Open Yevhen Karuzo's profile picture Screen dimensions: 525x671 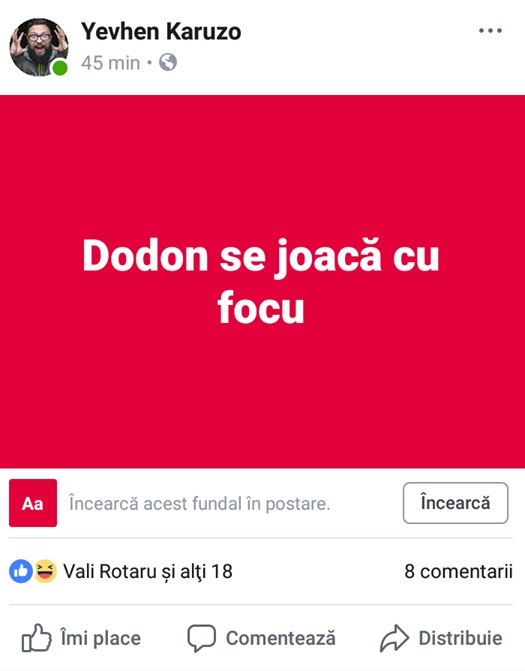click(39, 47)
